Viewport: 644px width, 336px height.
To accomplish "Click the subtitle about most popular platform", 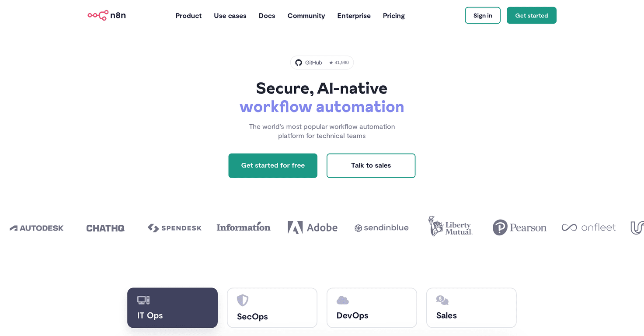I will click(x=322, y=131).
